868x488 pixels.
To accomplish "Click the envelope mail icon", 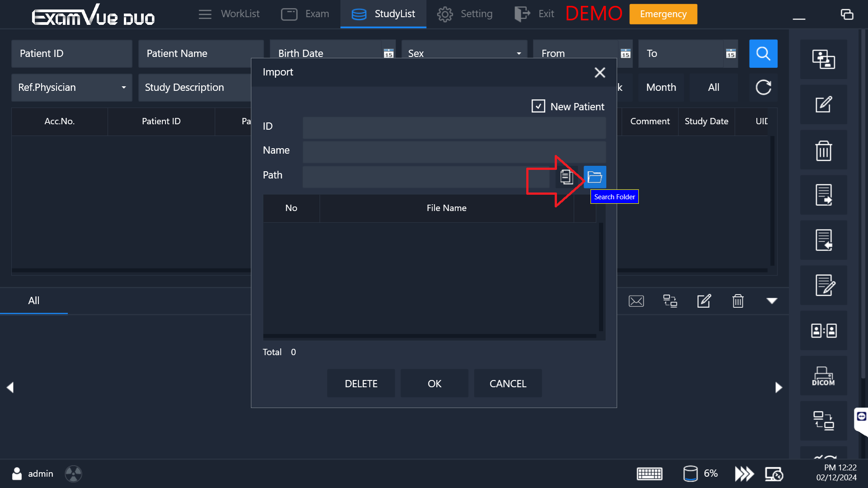I will click(636, 301).
